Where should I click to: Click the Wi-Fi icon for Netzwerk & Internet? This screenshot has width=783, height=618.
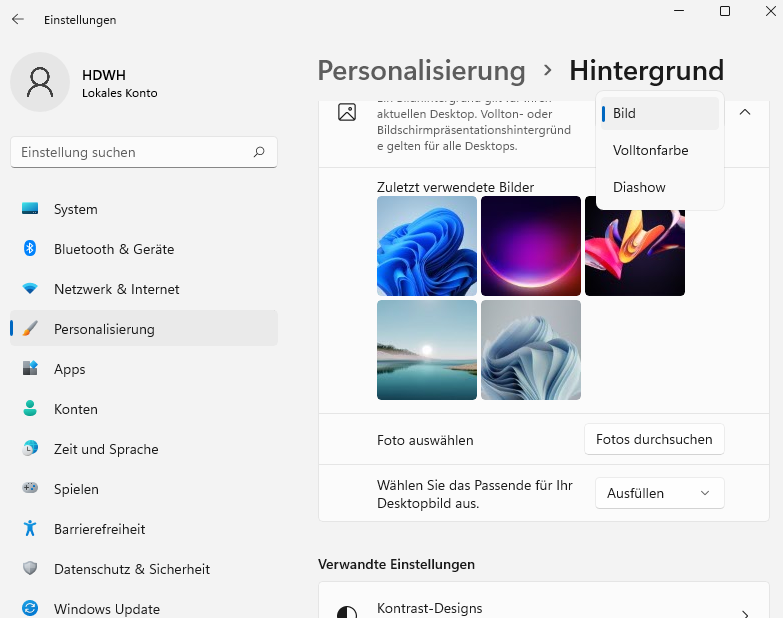pyautogui.click(x=30, y=289)
